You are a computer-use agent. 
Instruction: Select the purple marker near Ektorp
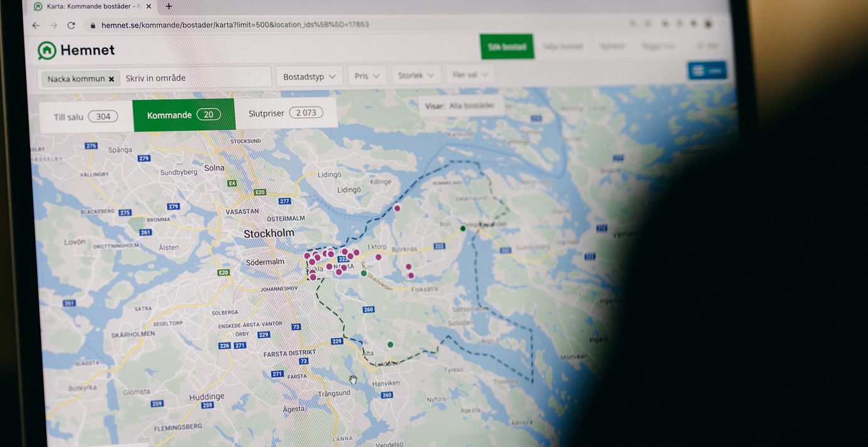tap(379, 257)
